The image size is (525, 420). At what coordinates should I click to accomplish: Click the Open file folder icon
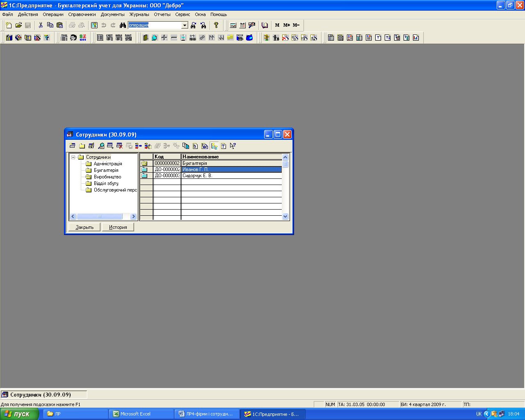(18, 25)
